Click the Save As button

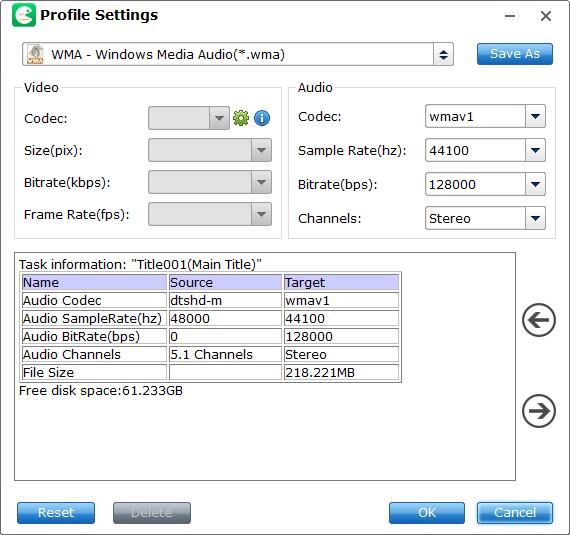point(515,54)
